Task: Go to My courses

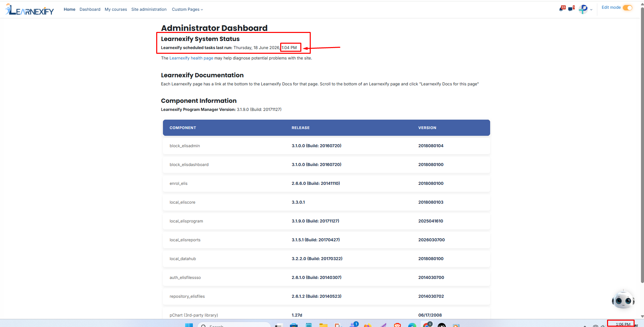Action: [x=116, y=9]
